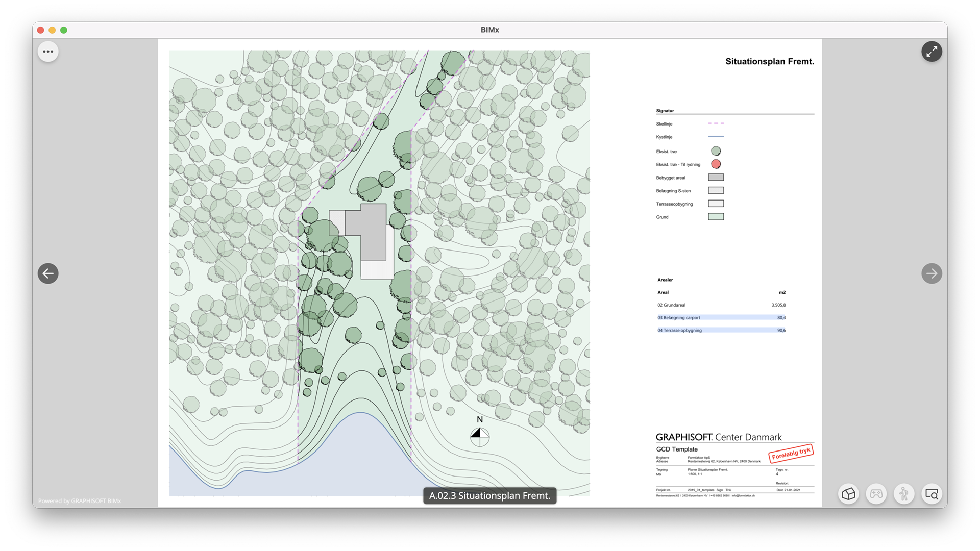Zoom the BIMx window with green button
980x551 pixels.
[x=64, y=30]
